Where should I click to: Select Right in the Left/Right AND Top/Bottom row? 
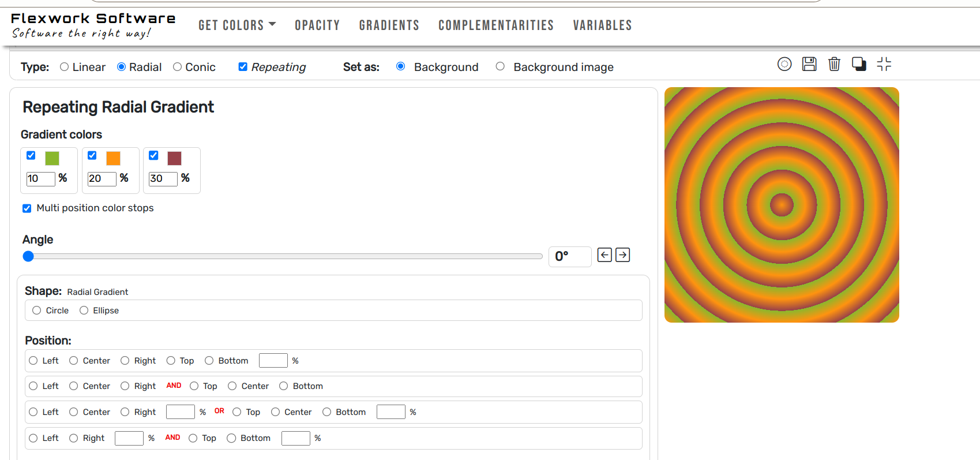pos(73,438)
